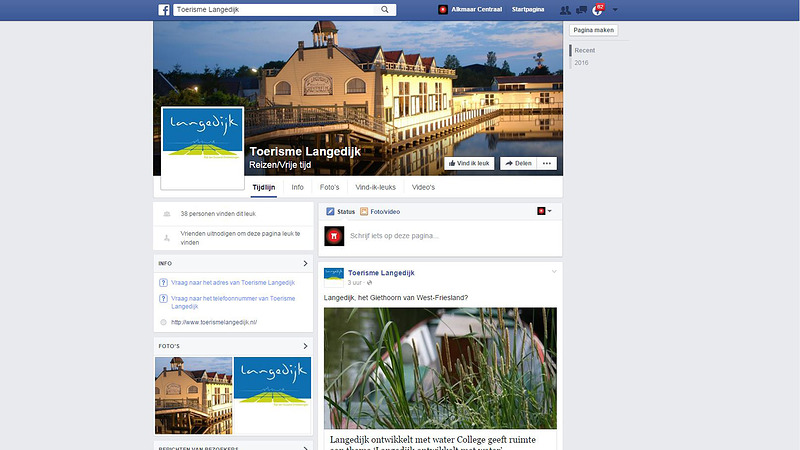Switch to the Info tab
Screen dimensions: 800x450
pos(298,187)
